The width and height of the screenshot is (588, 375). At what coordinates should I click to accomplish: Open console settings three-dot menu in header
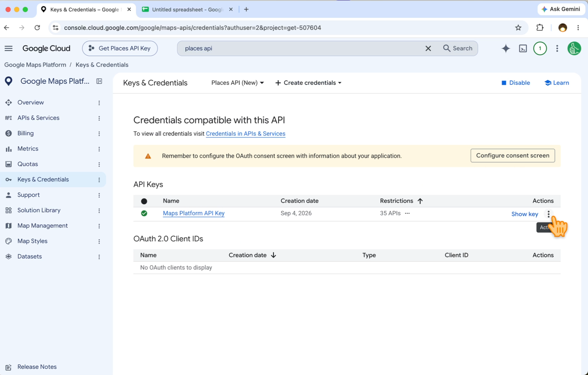[x=557, y=48]
